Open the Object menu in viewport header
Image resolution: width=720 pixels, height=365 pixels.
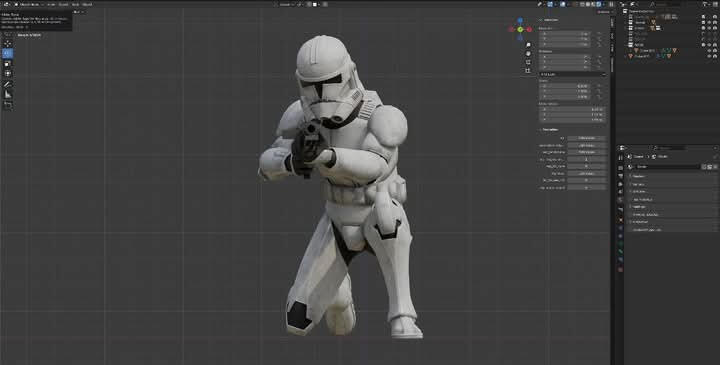[x=87, y=5]
